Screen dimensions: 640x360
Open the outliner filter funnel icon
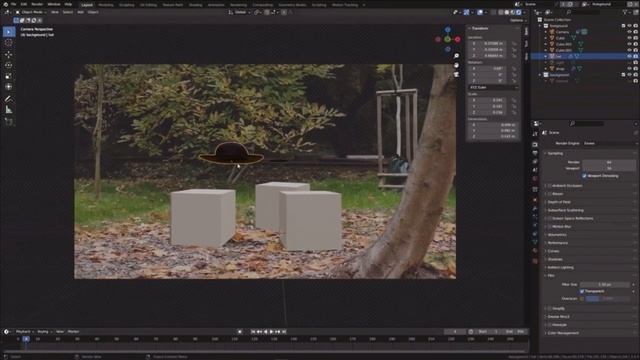625,12
